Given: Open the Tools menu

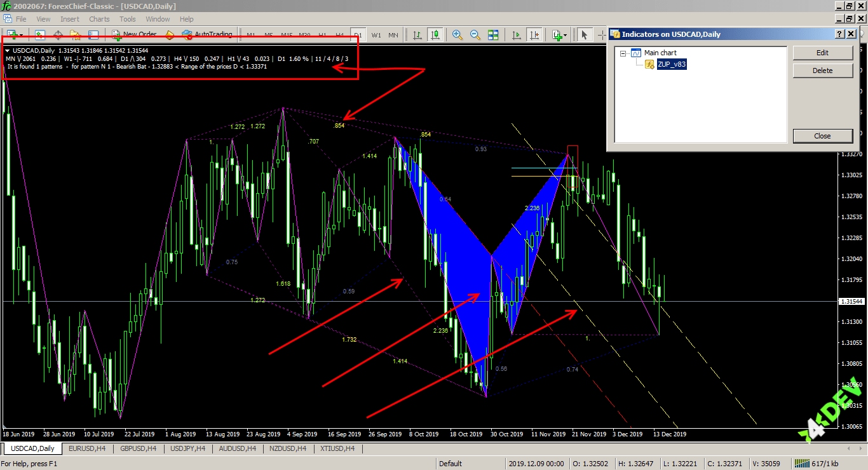Looking at the screenshot, I should [x=128, y=19].
